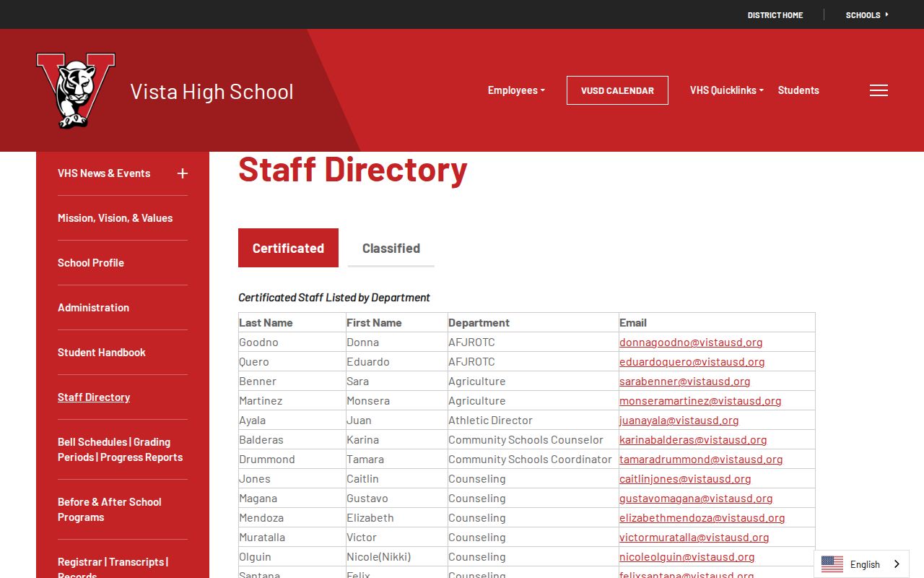Switch to the Classified tab
The height and width of the screenshot is (578, 924).
[x=391, y=248]
